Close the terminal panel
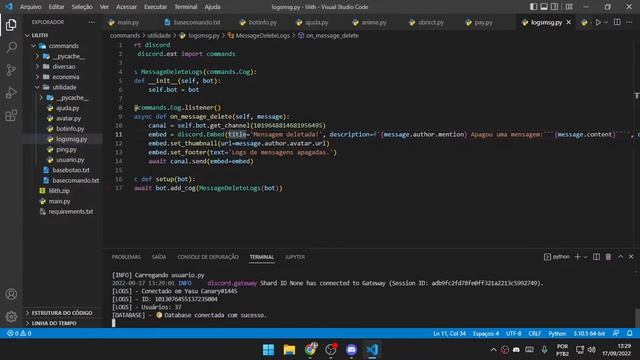 tap(631, 257)
